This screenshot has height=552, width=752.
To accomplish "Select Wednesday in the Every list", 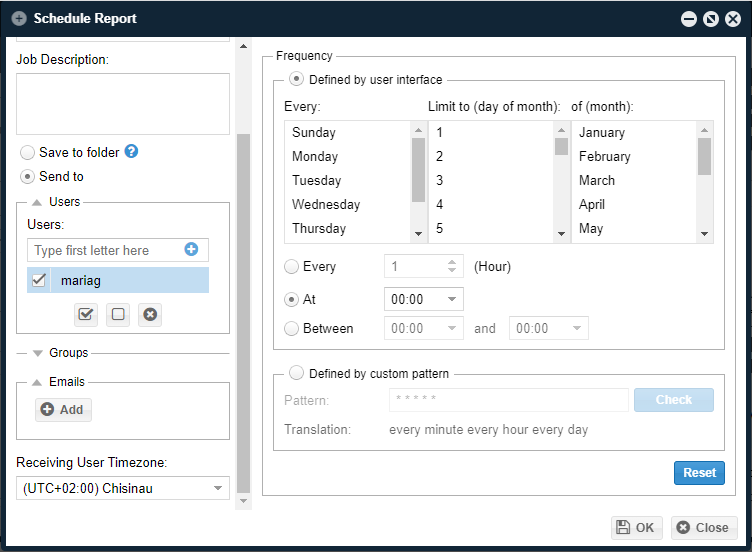I will pos(326,205).
